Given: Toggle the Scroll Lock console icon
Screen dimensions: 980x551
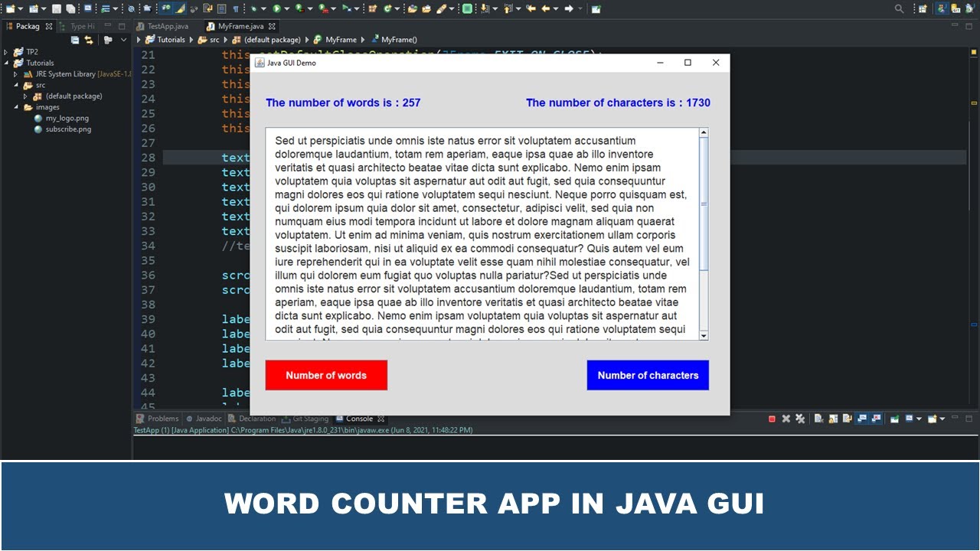Looking at the screenshot, I should (833, 419).
